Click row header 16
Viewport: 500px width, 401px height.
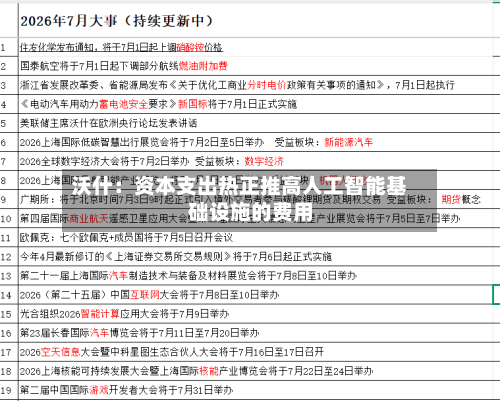pos(9,333)
